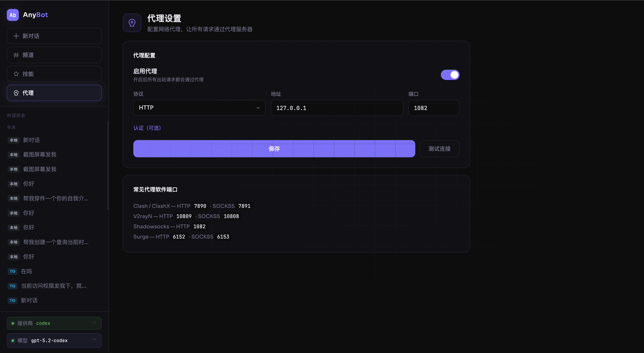This screenshot has height=353, width=644.
Task: Click the 测试连接 button
Action: [439, 149]
